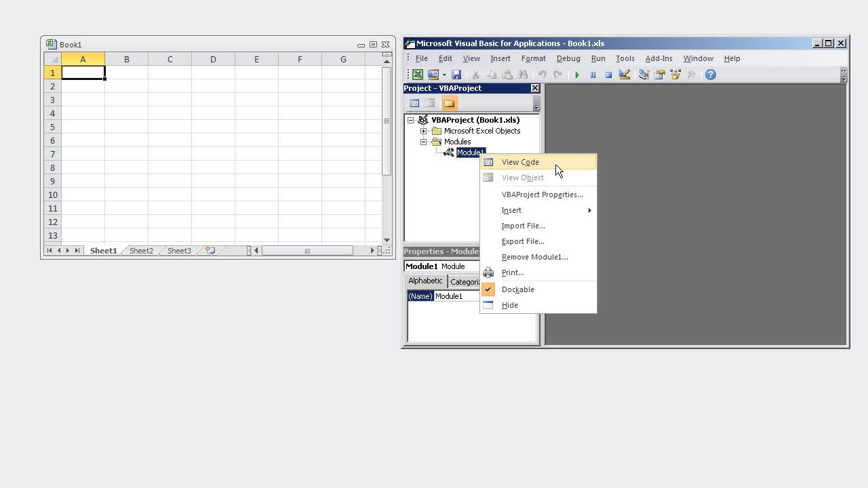Select column B header in Book1

126,59
